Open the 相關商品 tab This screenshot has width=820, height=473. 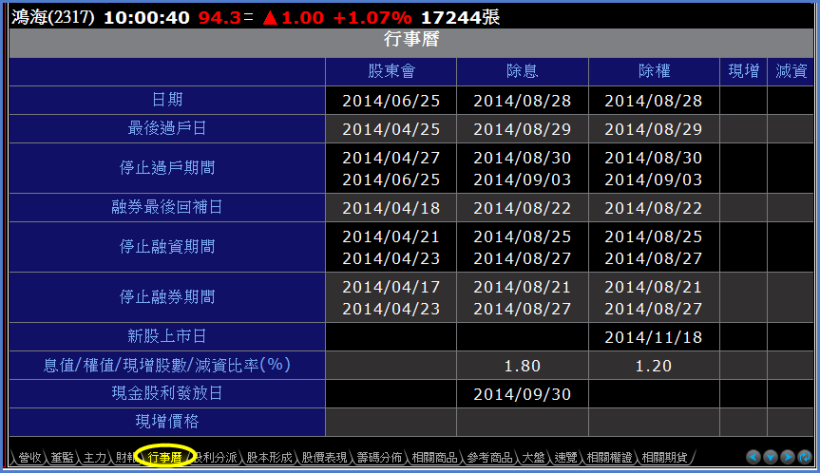point(435,457)
